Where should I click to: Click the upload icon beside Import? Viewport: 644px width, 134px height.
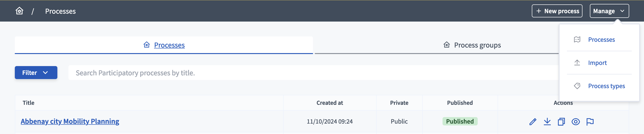tap(577, 63)
